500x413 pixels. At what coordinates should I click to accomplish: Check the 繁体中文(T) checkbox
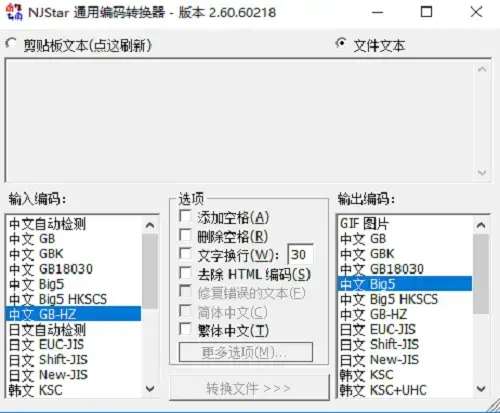coord(185,329)
